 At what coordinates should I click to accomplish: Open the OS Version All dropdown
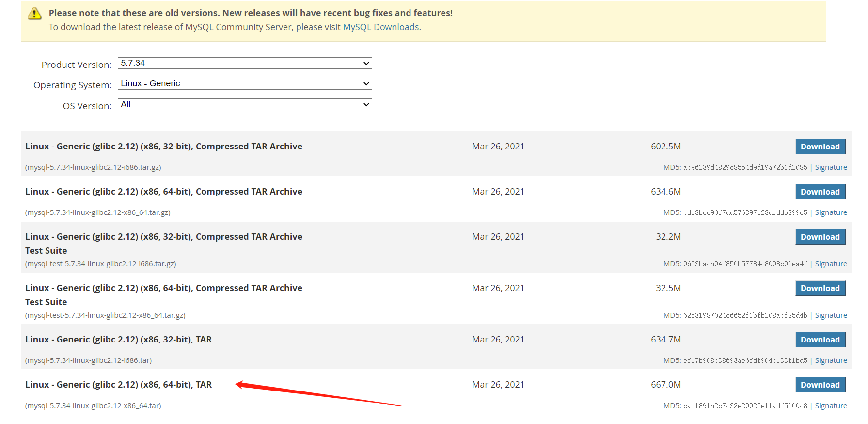pyautogui.click(x=245, y=104)
